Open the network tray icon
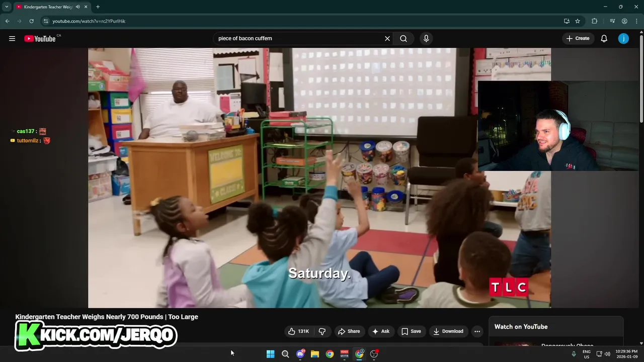The width and height of the screenshot is (644, 362). tap(599, 354)
